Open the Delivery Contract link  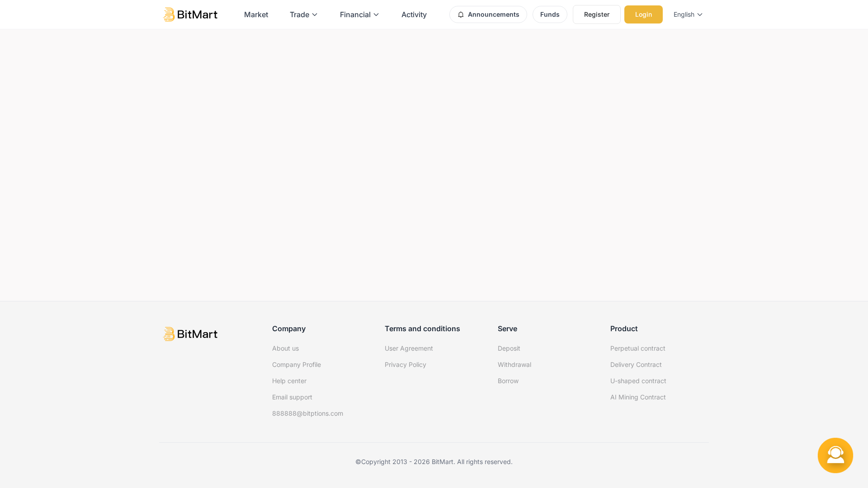636,365
